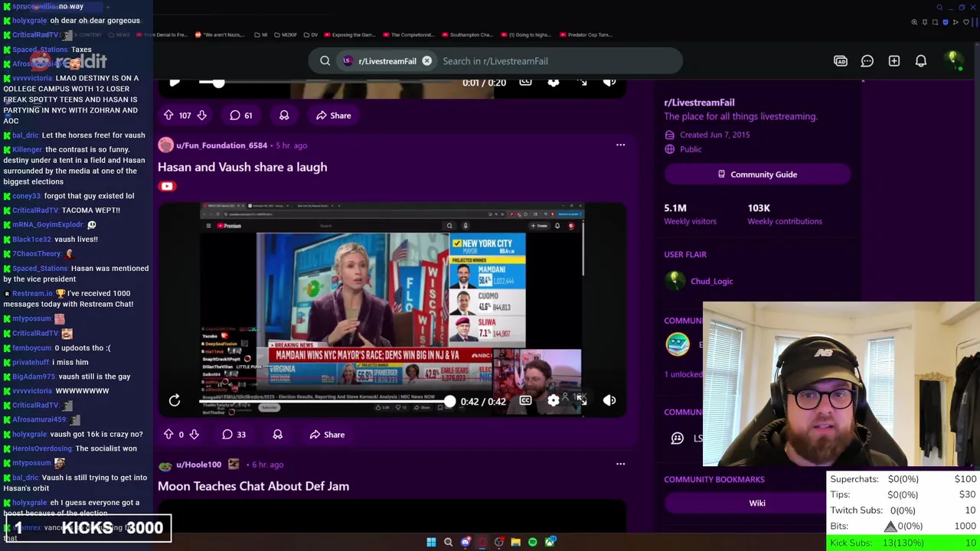Click the YouTube source badge under the post title
980x551 pixels.
tap(167, 186)
